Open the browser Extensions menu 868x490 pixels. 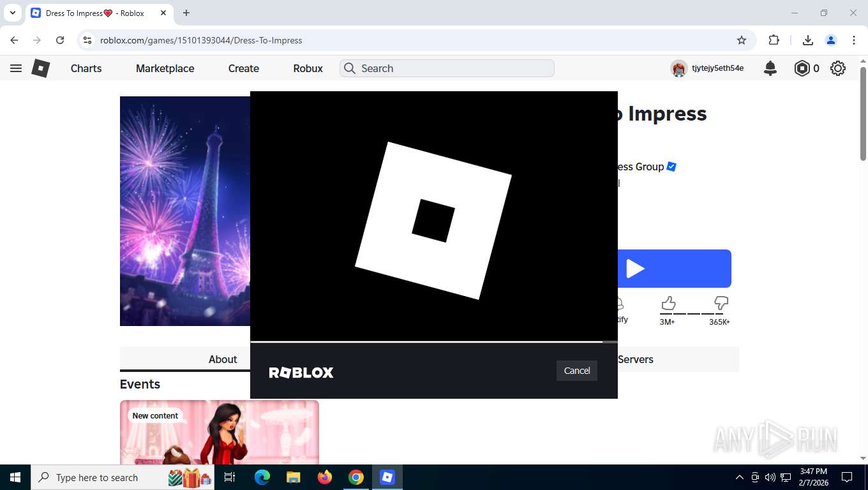tap(774, 40)
